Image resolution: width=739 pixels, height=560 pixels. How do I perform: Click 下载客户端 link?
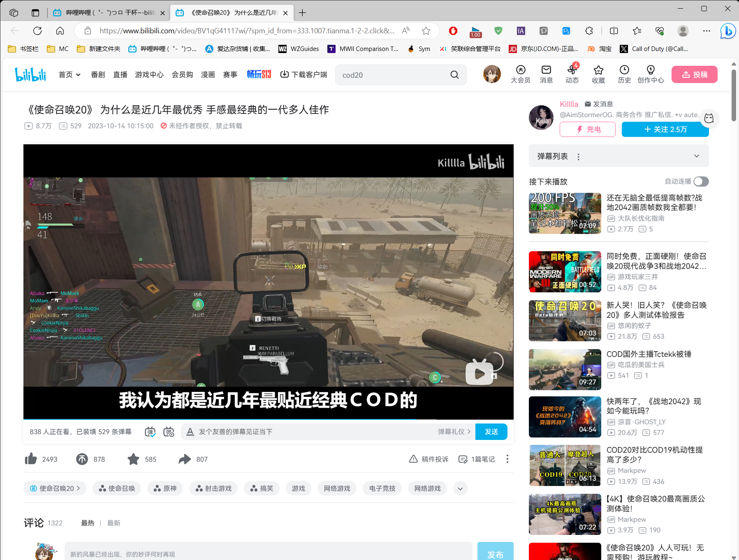304,74
